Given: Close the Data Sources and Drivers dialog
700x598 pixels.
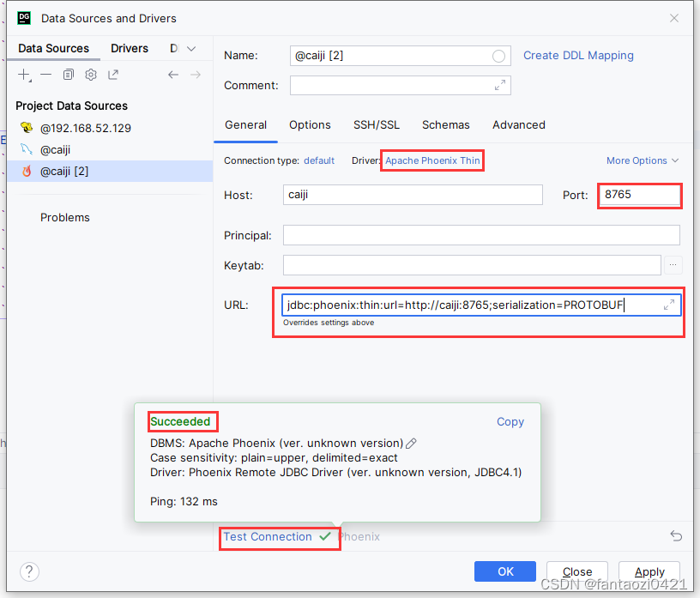Looking at the screenshot, I should coord(674,18).
